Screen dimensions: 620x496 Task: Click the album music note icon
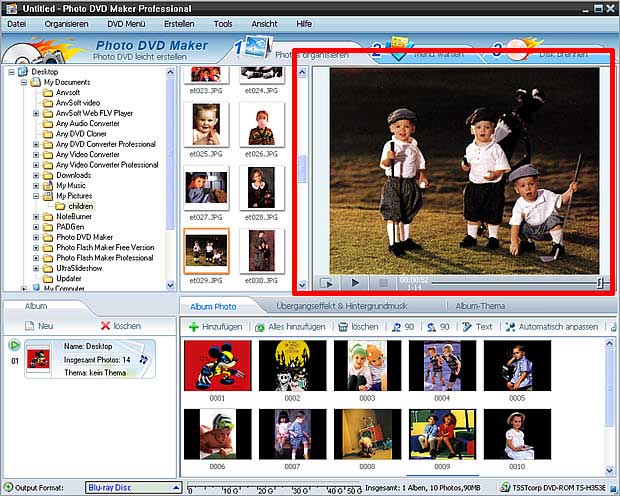(x=144, y=359)
